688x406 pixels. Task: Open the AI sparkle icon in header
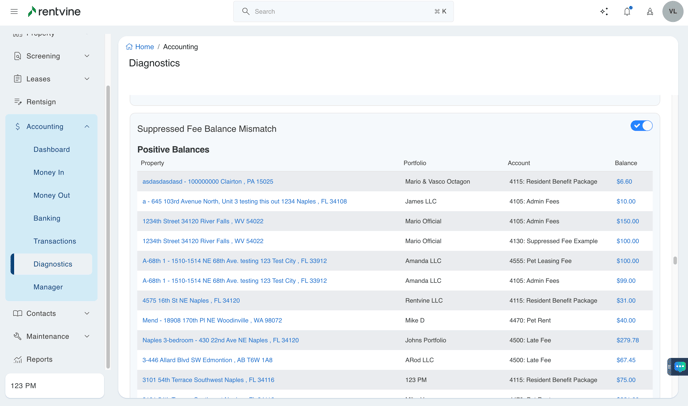604,12
